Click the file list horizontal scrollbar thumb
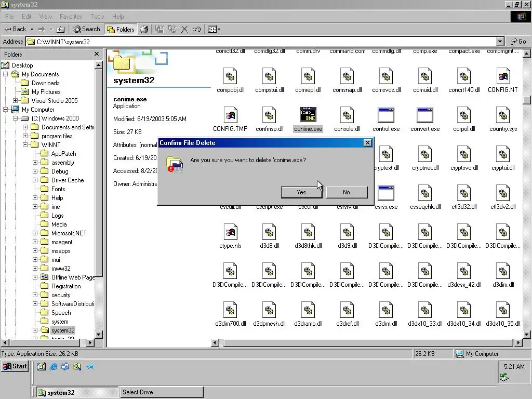Image resolution: width=532 pixels, height=399 pixels. tap(368, 343)
